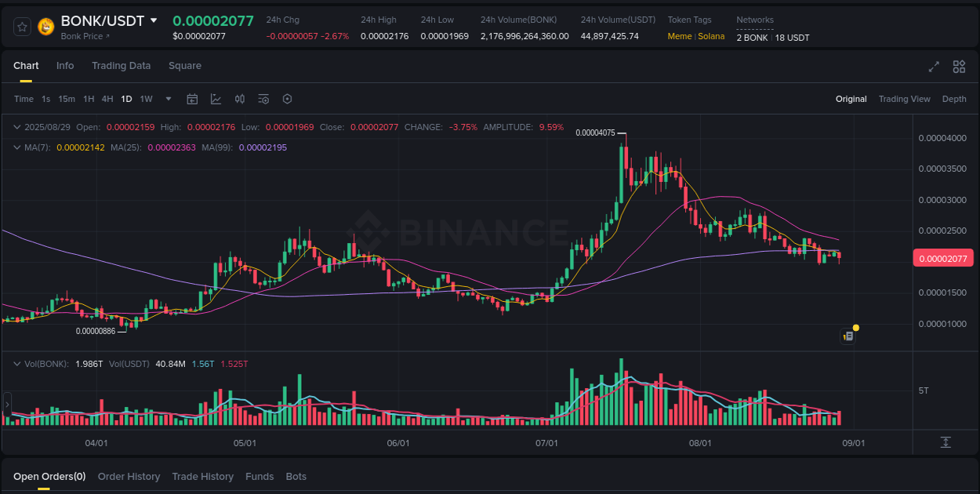980x494 pixels.
Task: Toggle BONK/USDT as a favorite star
Action: pyautogui.click(x=22, y=26)
